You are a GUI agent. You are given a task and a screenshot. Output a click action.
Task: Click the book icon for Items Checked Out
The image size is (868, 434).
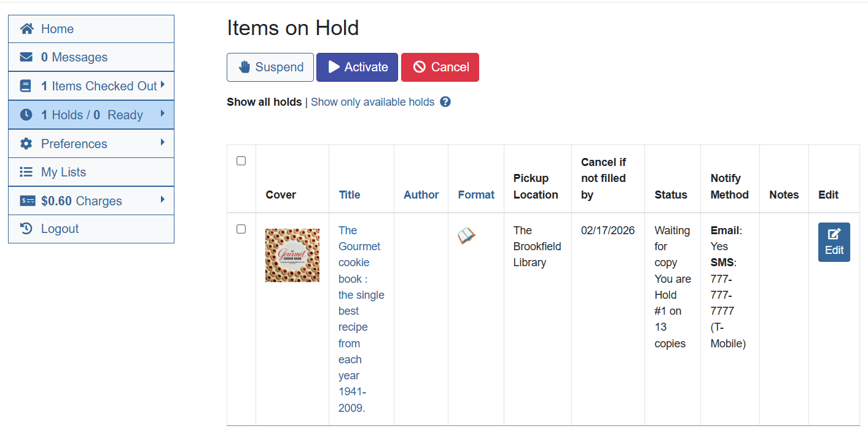point(25,85)
